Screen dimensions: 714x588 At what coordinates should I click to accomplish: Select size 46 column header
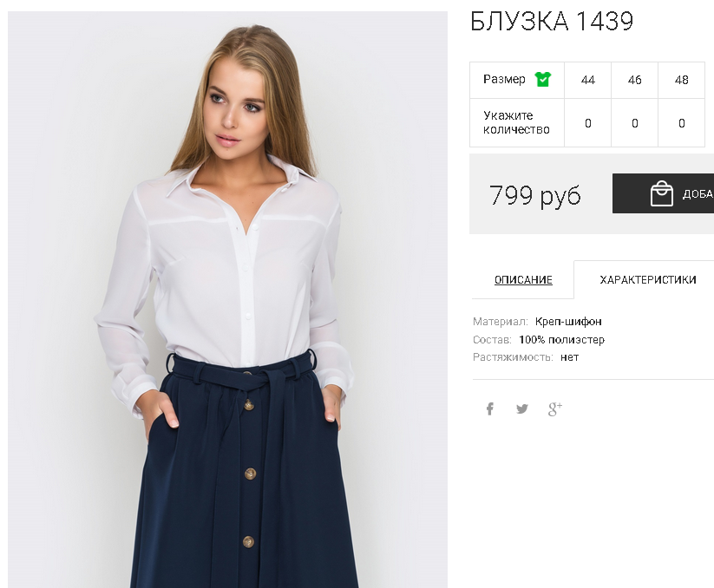click(635, 80)
